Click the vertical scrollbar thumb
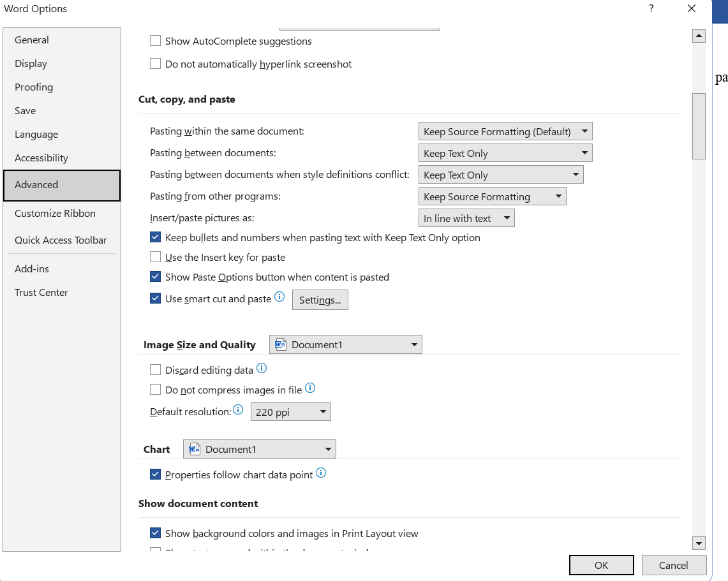Image resolution: width=728 pixels, height=581 pixels. [x=699, y=126]
